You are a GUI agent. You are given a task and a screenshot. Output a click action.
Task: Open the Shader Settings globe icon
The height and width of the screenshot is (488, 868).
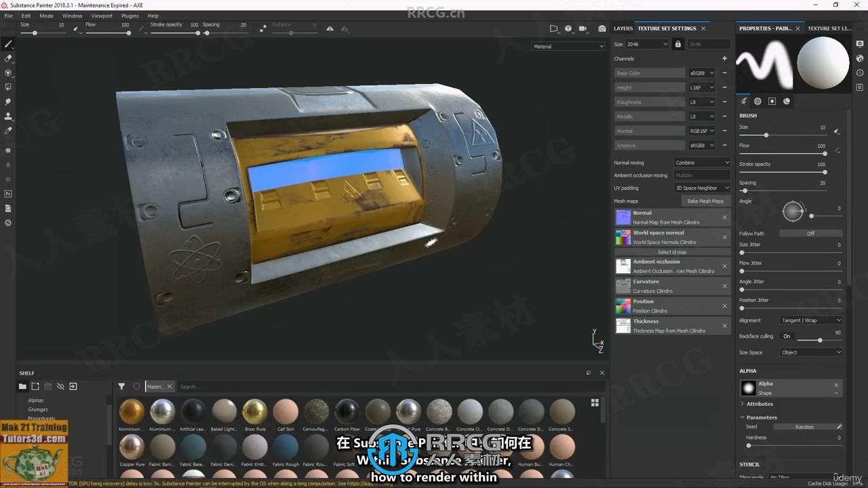pos(859,58)
